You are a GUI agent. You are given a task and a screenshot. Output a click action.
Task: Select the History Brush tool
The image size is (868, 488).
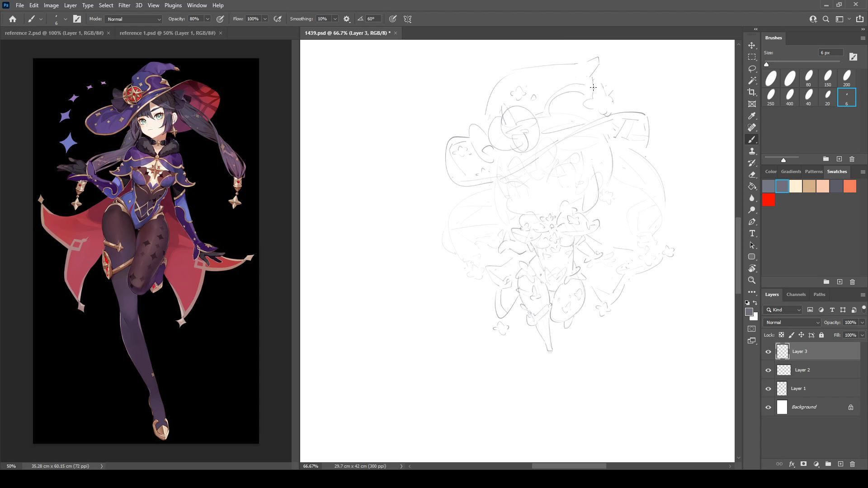[752, 163]
